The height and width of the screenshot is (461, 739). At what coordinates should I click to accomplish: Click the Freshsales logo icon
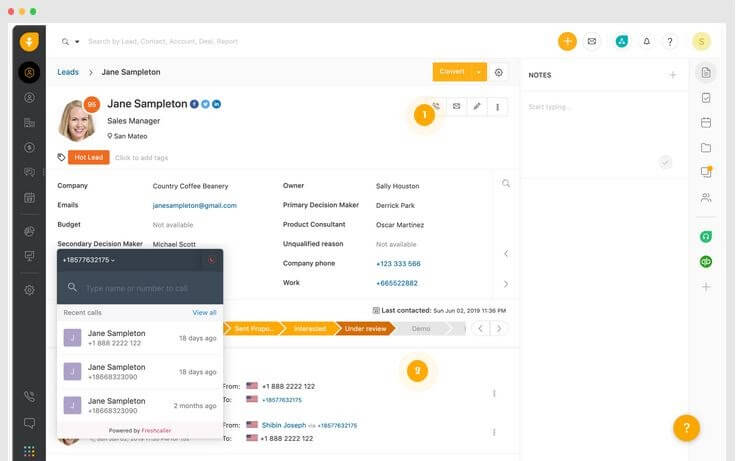point(29,41)
